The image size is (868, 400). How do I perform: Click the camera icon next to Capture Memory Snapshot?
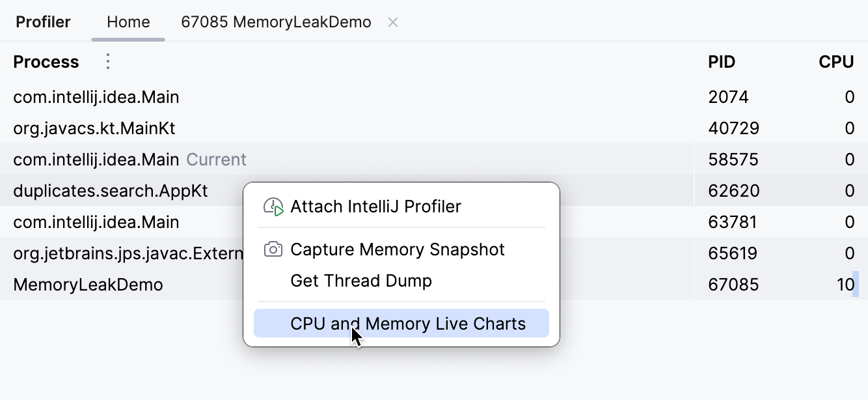(x=274, y=250)
